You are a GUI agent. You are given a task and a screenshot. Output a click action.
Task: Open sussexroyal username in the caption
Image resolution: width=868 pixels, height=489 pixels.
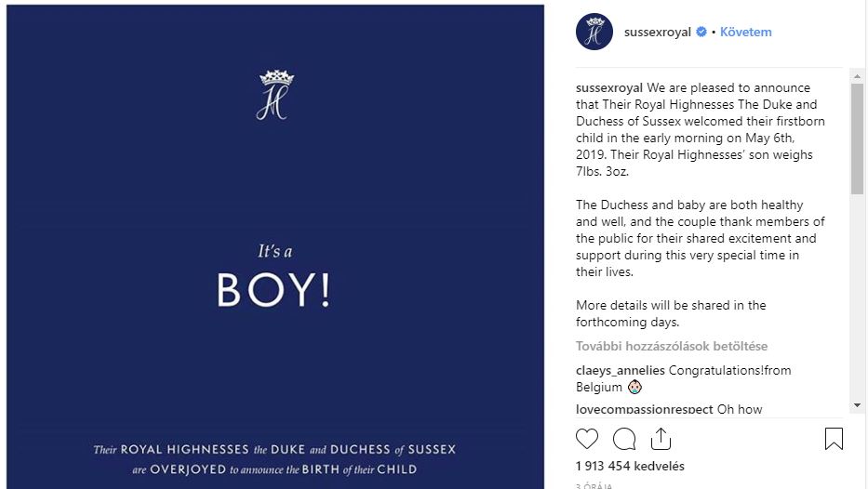609,88
